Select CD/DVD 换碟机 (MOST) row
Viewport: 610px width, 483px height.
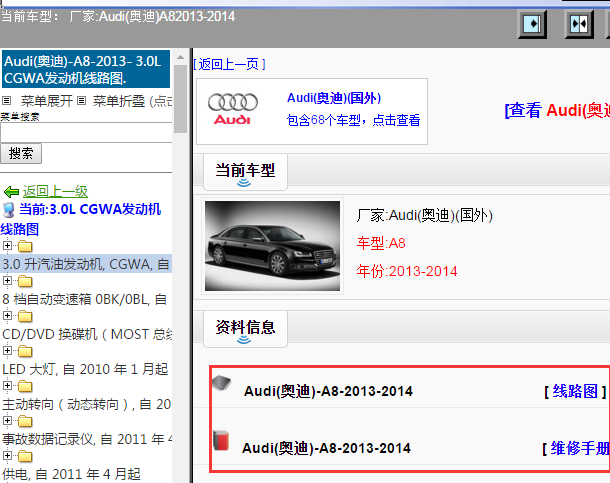coord(87,334)
